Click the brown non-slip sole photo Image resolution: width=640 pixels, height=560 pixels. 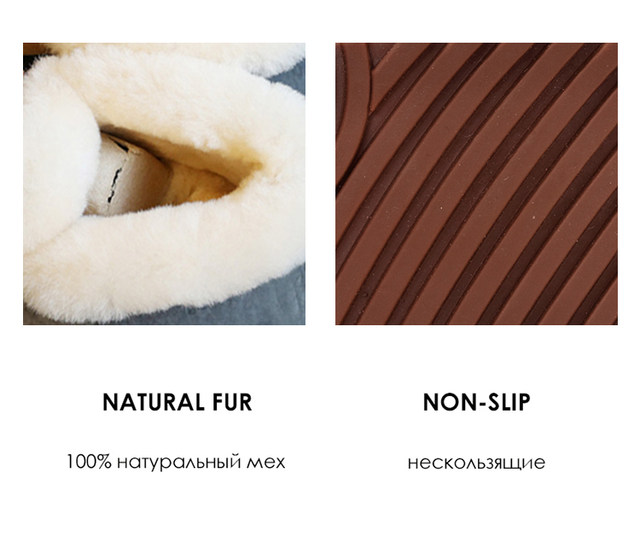click(476, 184)
